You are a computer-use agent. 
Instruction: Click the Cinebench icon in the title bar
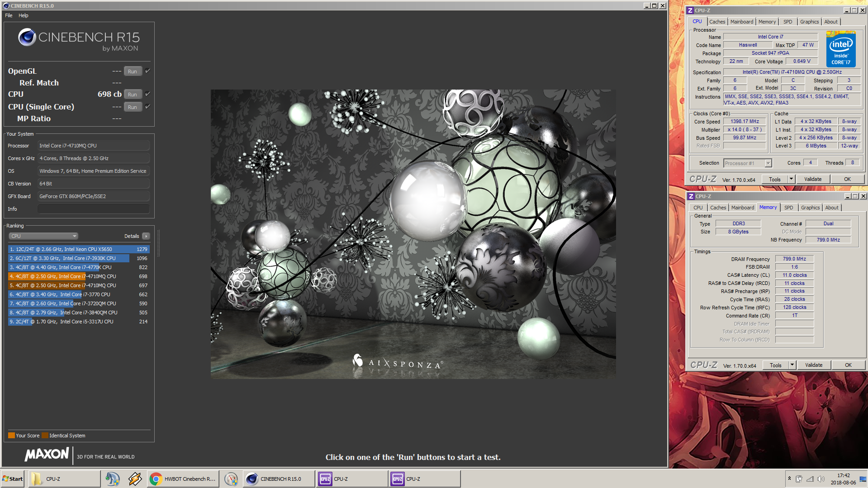[6, 5]
